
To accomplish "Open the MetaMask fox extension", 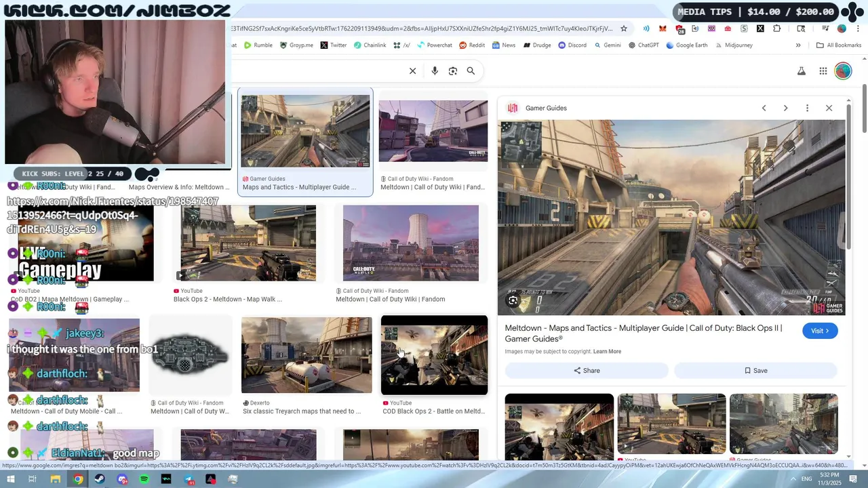I will (663, 28).
